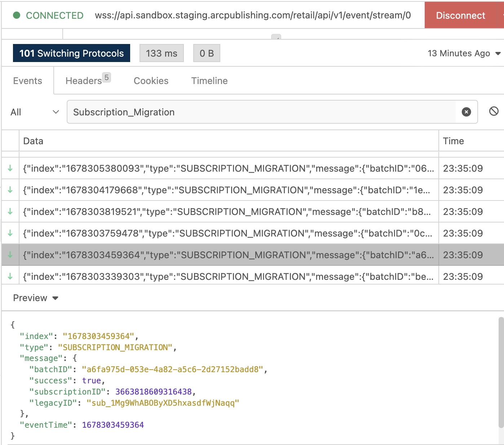
Task: Click incoming arrow icon of row 1678303759478
Action: (10, 233)
